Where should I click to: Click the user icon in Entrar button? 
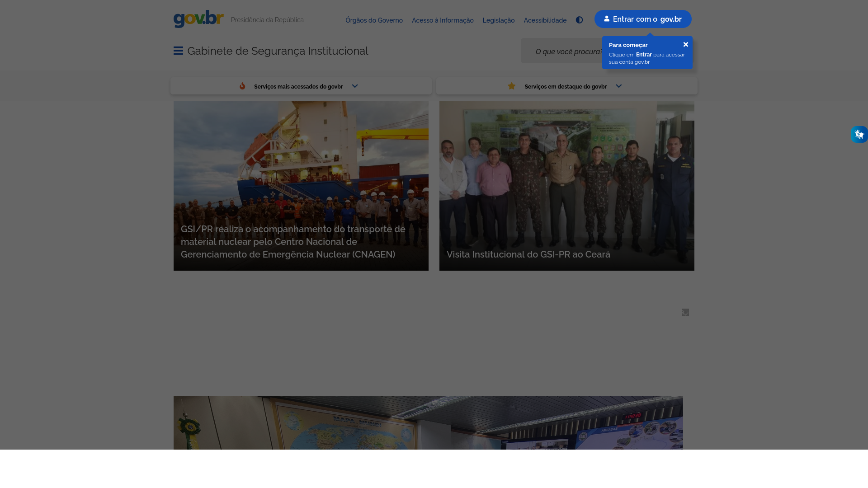point(607,19)
